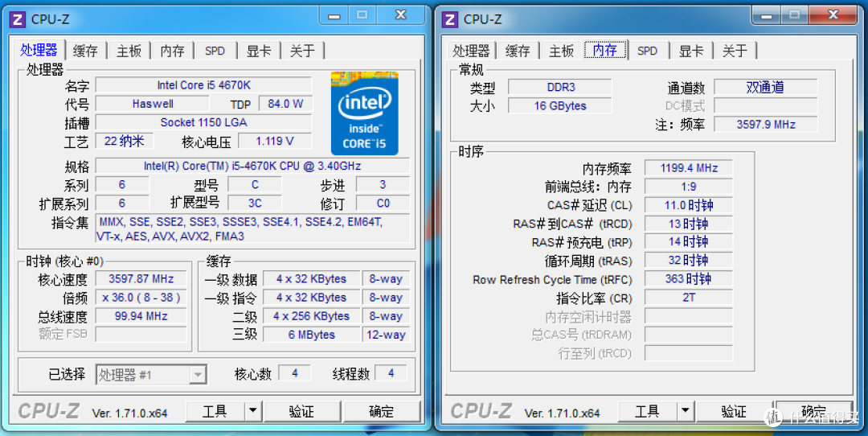Open the 关于 tab in left CPU-Z window
868x436 pixels.
(302, 51)
